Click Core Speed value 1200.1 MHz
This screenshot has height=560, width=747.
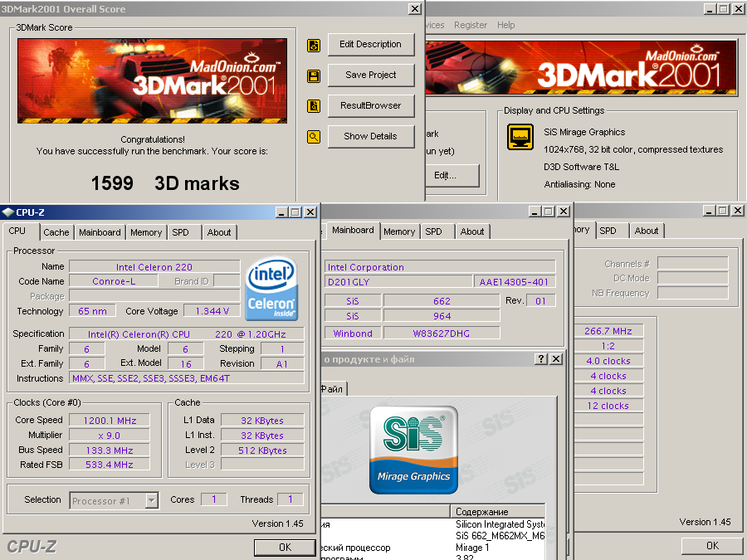[110, 420]
